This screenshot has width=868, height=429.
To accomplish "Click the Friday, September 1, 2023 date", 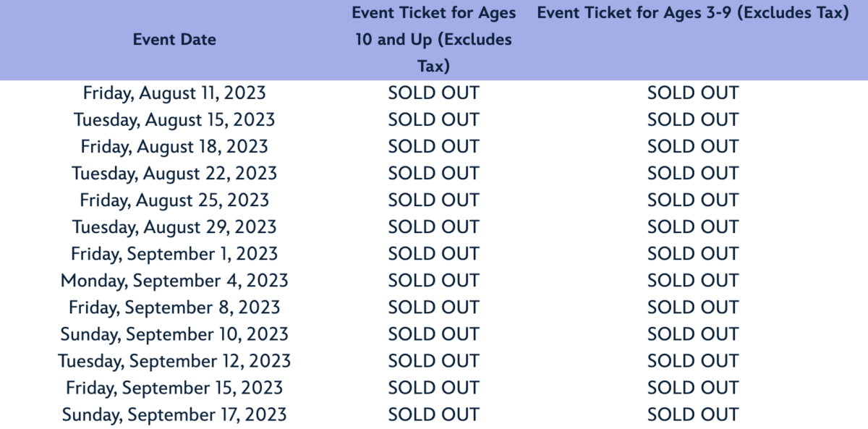I will (174, 254).
